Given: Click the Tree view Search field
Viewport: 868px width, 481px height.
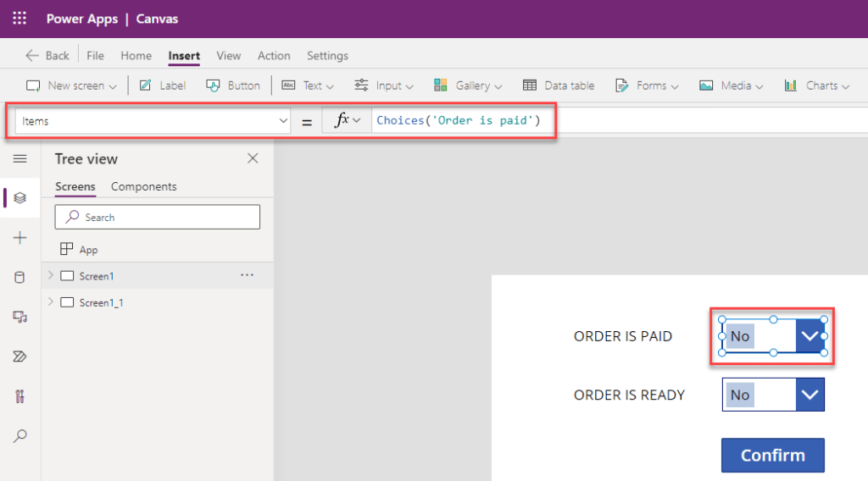Looking at the screenshot, I should click(x=157, y=218).
